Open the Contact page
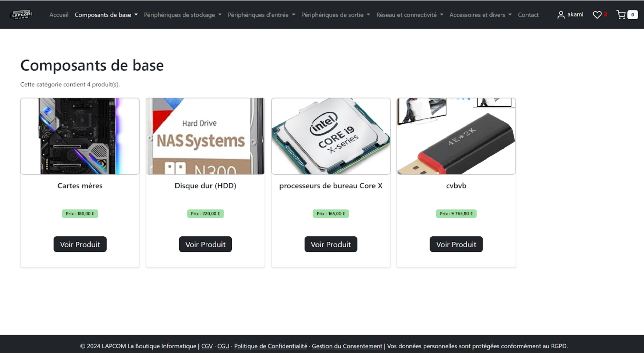644x353 pixels. coord(528,15)
